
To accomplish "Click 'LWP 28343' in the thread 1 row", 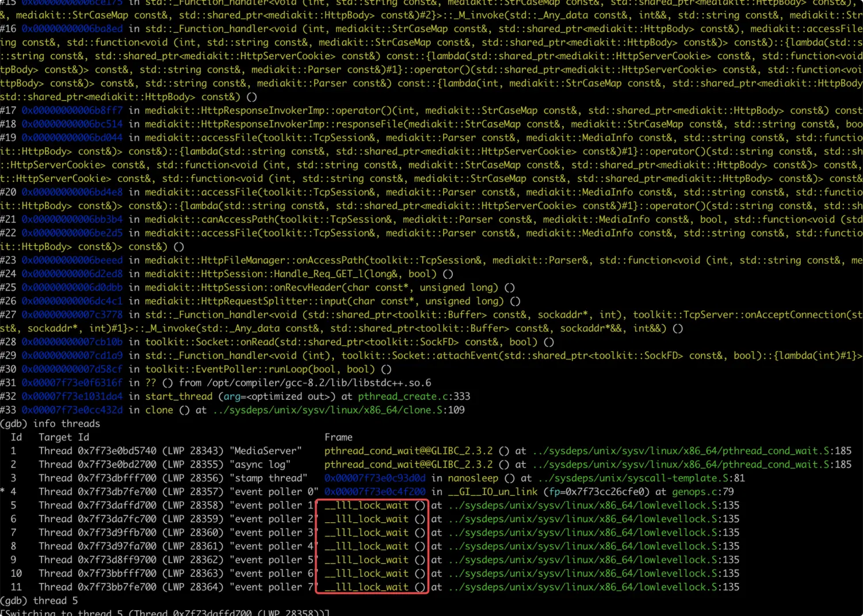I will (194, 450).
